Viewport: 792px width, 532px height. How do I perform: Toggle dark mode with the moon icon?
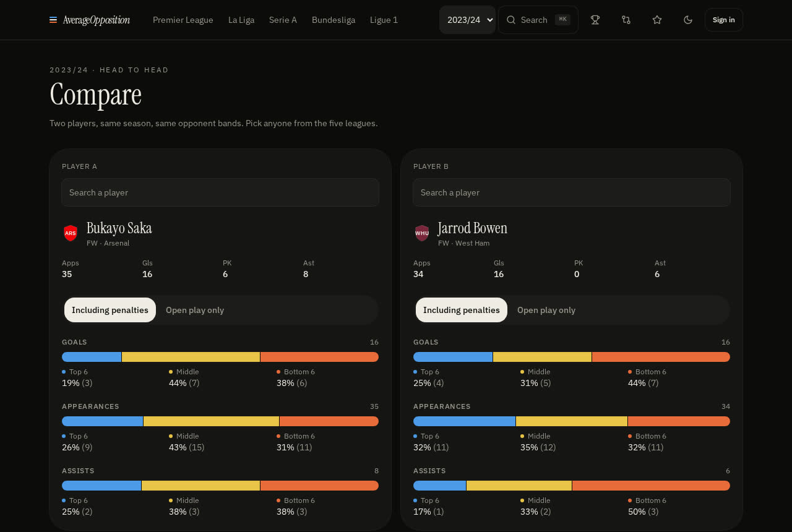[x=688, y=20]
